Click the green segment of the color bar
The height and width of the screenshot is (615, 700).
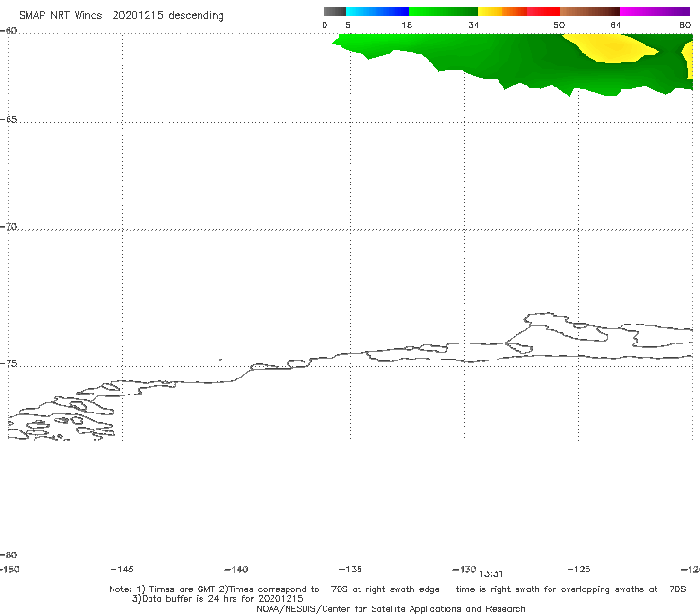pos(444,11)
